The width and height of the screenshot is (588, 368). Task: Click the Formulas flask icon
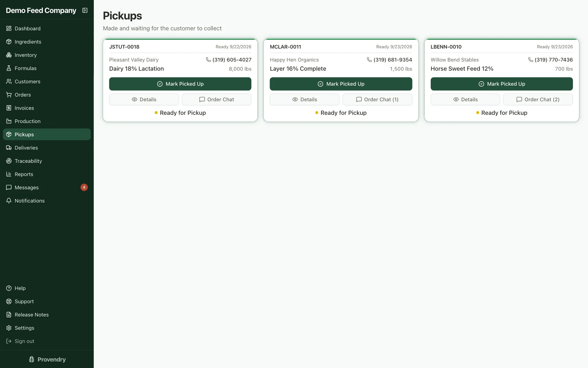pos(9,68)
